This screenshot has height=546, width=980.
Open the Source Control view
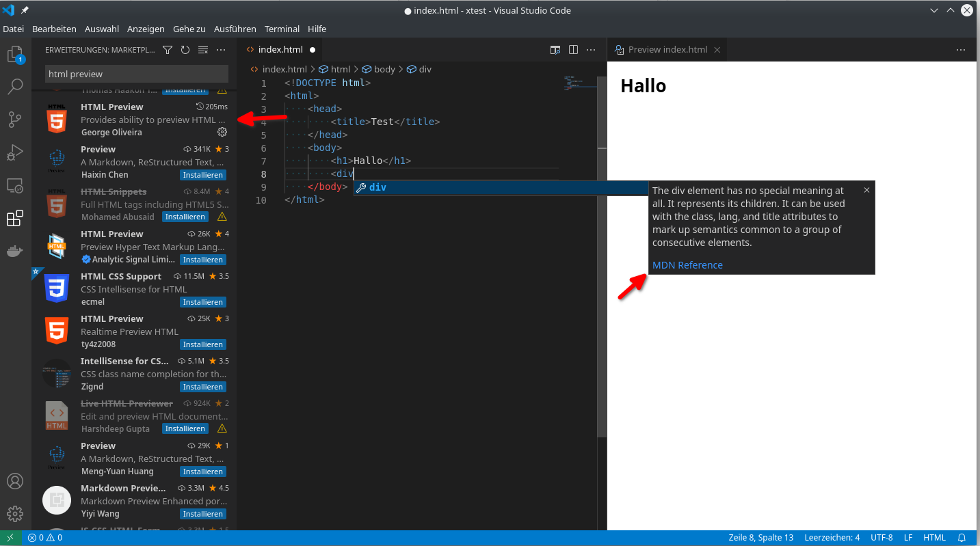pos(15,120)
